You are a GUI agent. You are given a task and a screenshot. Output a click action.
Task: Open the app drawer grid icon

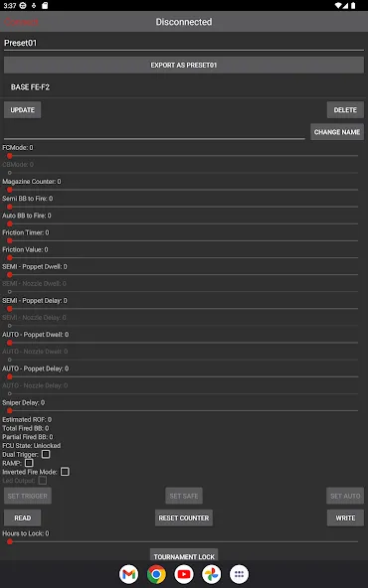pos(239,574)
